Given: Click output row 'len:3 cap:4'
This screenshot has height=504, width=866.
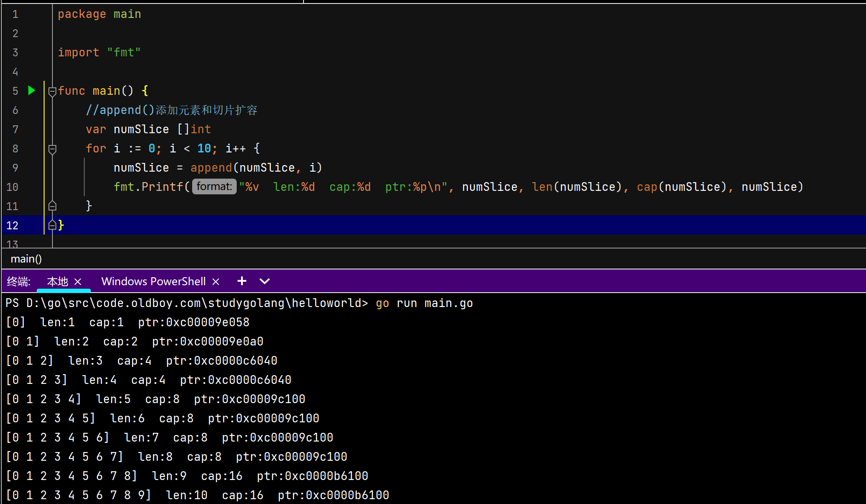Looking at the screenshot, I should click(141, 361).
